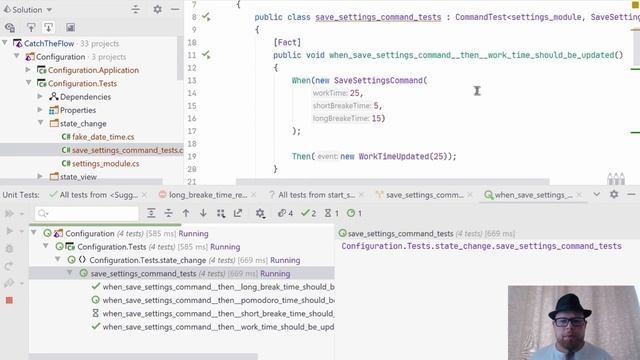Toggle the pending tests filter showing 1
The height and width of the screenshot is (360, 640).
tap(331, 213)
